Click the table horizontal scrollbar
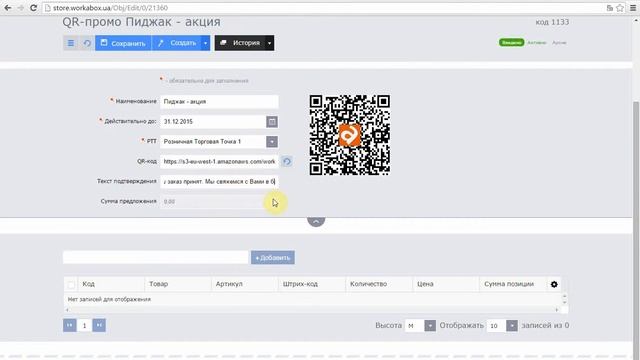The width and height of the screenshot is (640, 360). [x=312, y=310]
